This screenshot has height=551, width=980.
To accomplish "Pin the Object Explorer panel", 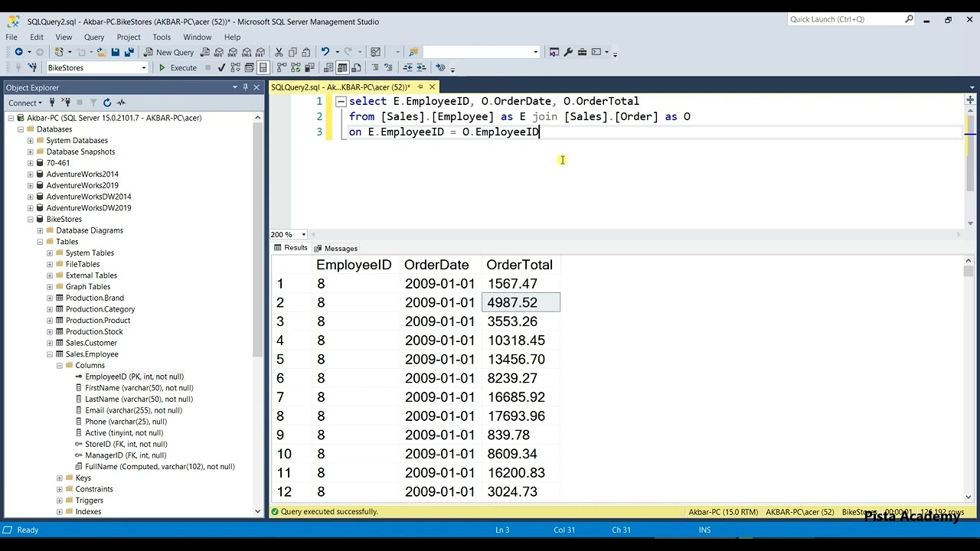I will (x=245, y=87).
